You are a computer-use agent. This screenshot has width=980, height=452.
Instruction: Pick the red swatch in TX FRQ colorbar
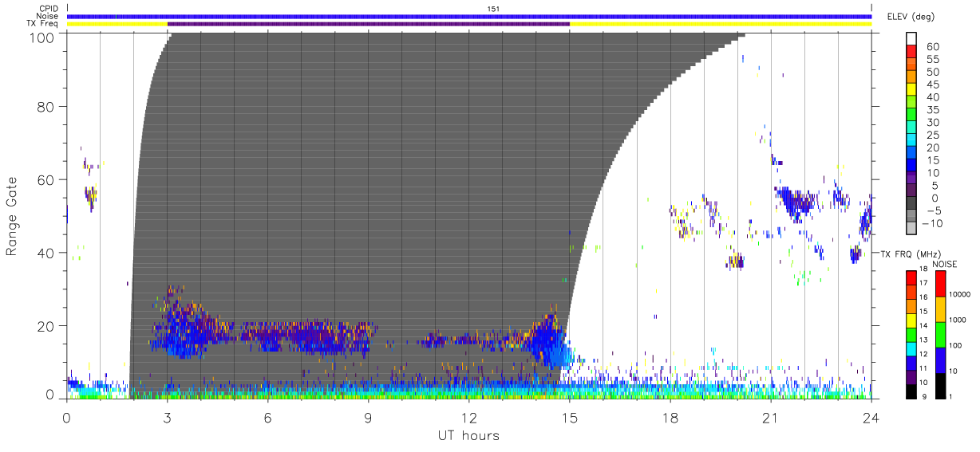click(x=911, y=277)
